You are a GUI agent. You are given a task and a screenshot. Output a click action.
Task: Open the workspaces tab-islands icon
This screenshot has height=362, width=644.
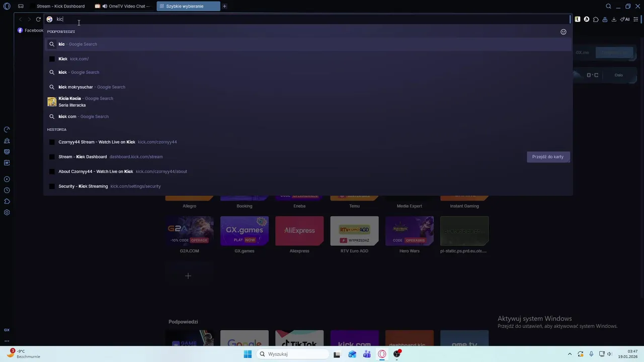[x=21, y=6]
